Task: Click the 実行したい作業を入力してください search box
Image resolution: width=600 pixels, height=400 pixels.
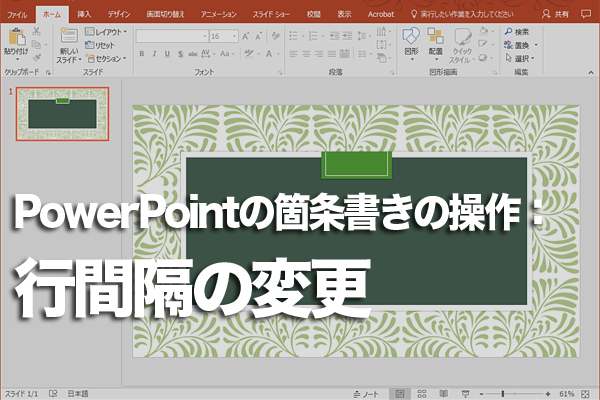Action: click(462, 15)
